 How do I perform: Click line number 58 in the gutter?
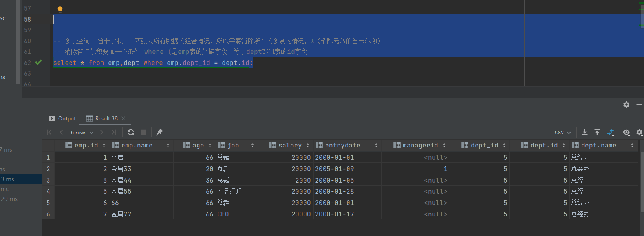[x=27, y=19]
